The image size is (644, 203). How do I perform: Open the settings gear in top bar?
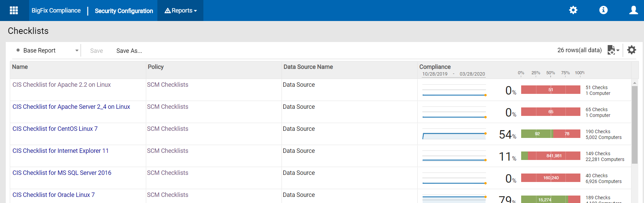[x=573, y=10]
